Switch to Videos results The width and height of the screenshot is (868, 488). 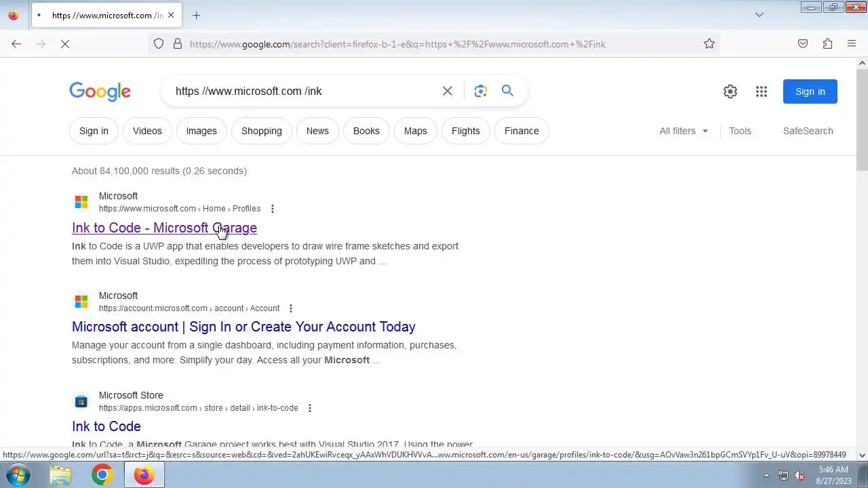(x=147, y=131)
